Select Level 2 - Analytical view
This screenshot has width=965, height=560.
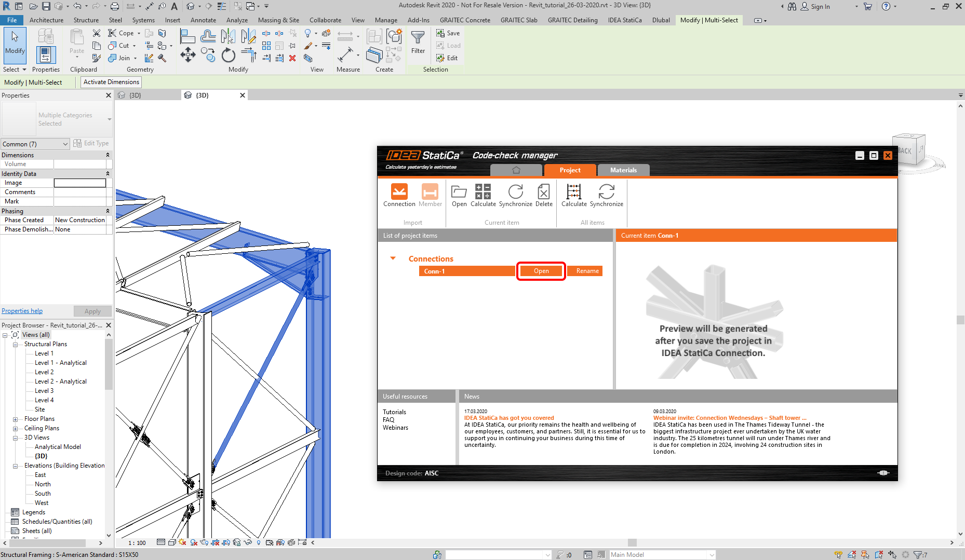pyautogui.click(x=60, y=381)
